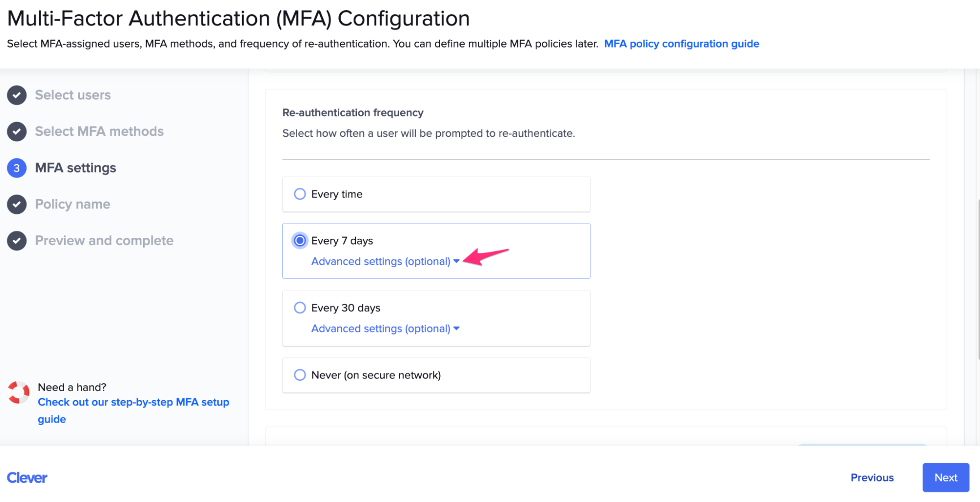Viewport: 980px width, 502px height.
Task: Click the checkmark icon beside Preview and complete
Action: pos(17,241)
